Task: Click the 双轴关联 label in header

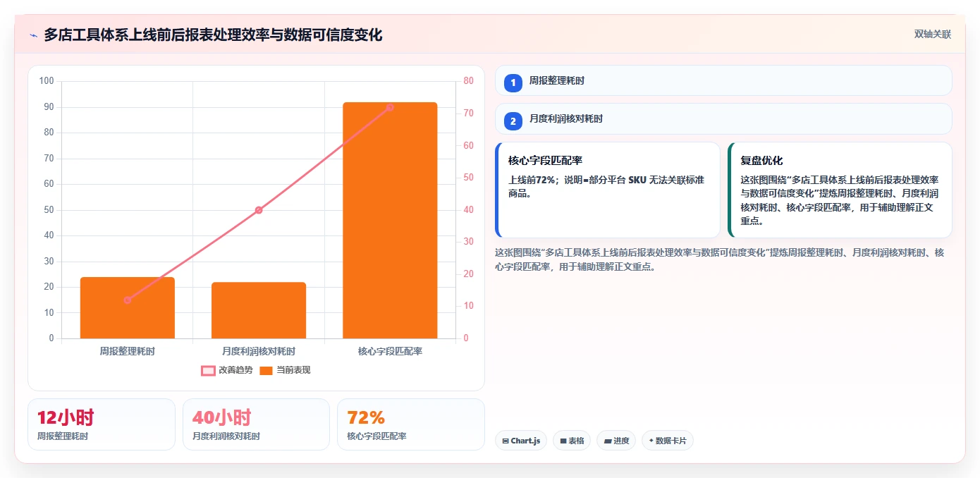Action: point(933,35)
